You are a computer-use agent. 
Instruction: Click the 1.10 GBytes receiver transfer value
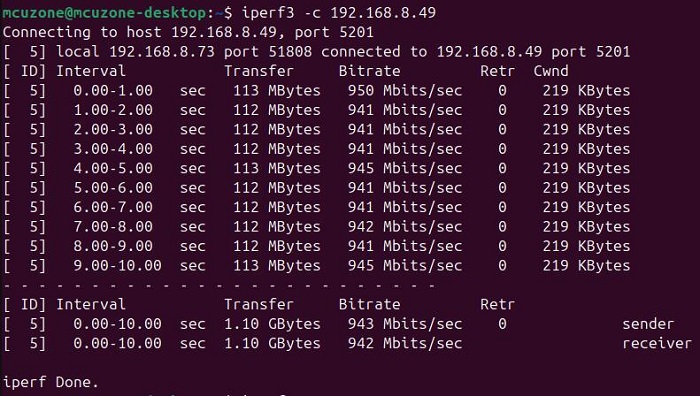tap(272, 343)
